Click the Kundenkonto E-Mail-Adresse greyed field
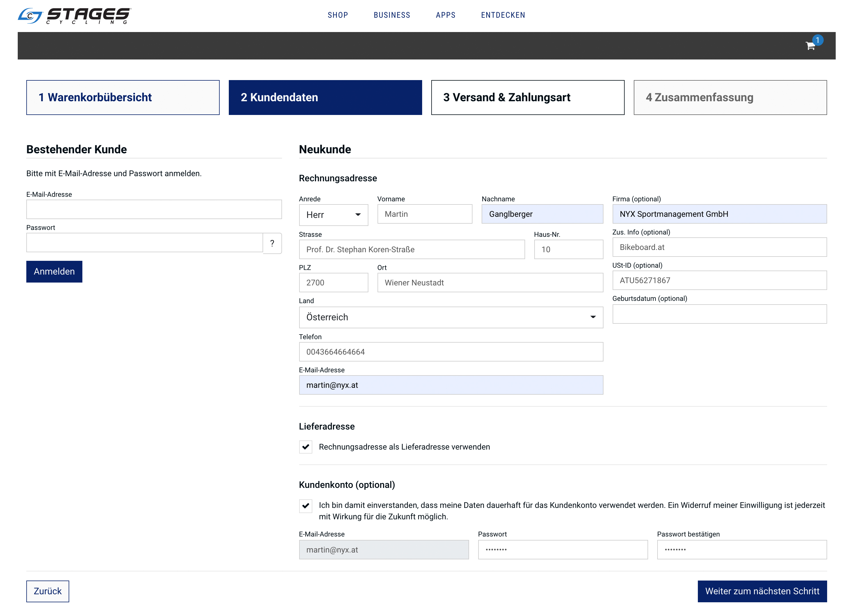Viewport: 846px width, 616px height. [x=384, y=550]
